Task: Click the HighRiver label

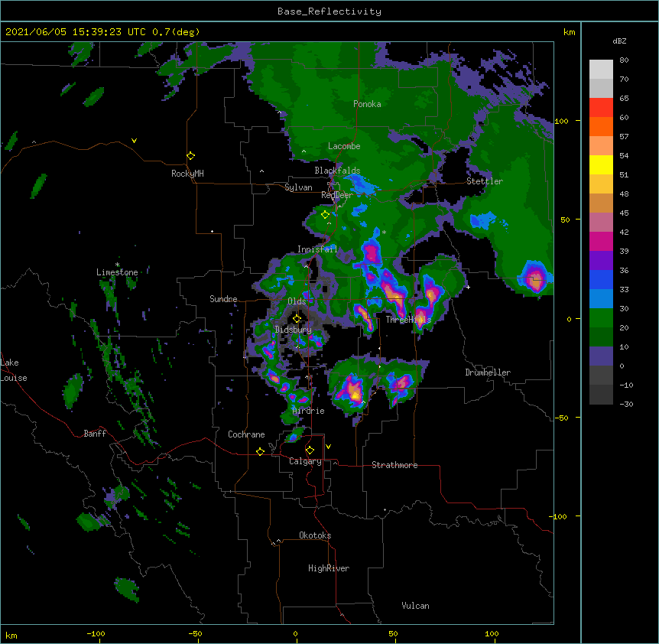Action: pyautogui.click(x=329, y=568)
